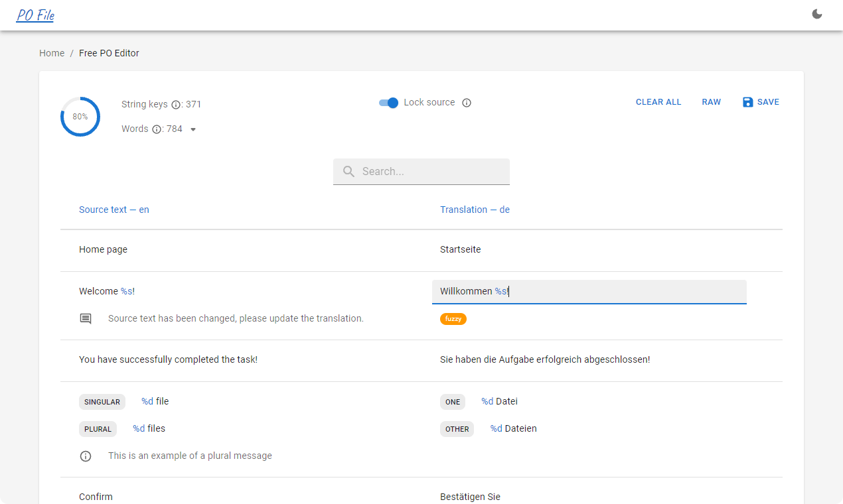Click the magnifier icon in search box
The height and width of the screenshot is (504, 843).
point(348,172)
